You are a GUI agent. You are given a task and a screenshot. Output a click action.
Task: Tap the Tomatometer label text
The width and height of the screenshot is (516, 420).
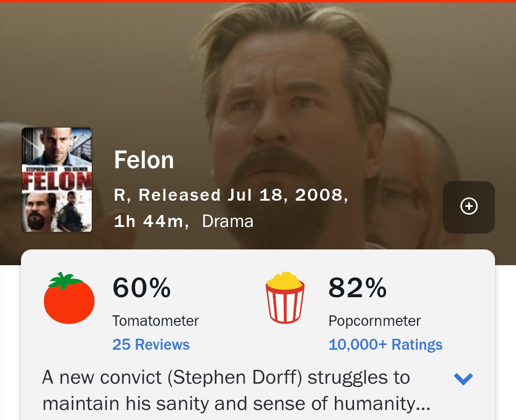(x=155, y=321)
